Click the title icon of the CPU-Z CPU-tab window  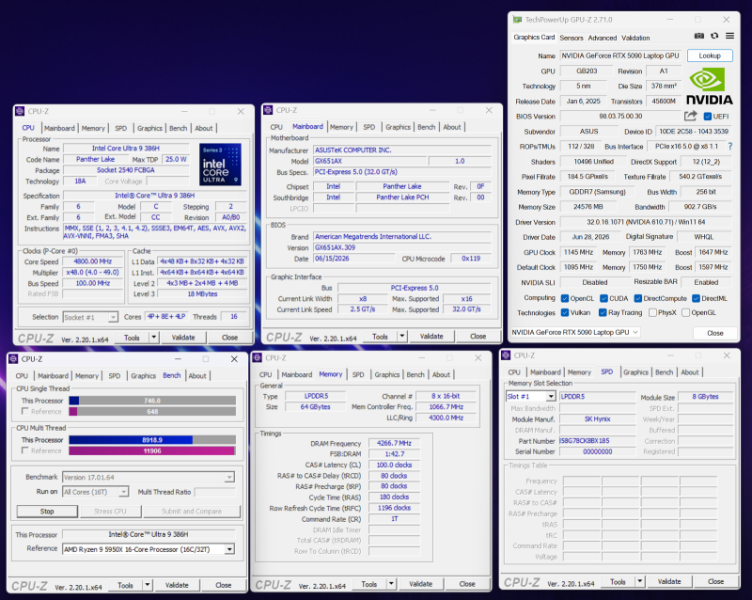(20, 111)
